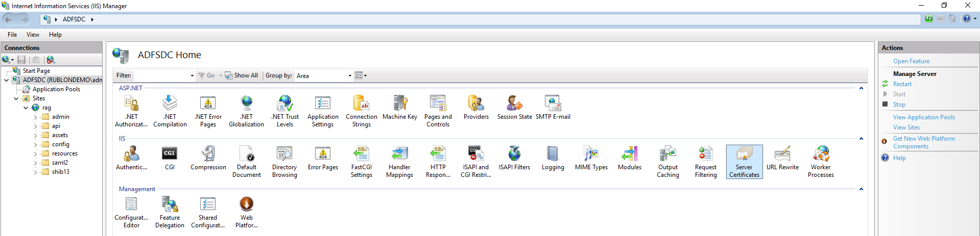This screenshot has width=980, height=236.
Task: Collapse the Sites tree node
Action: pos(16,99)
